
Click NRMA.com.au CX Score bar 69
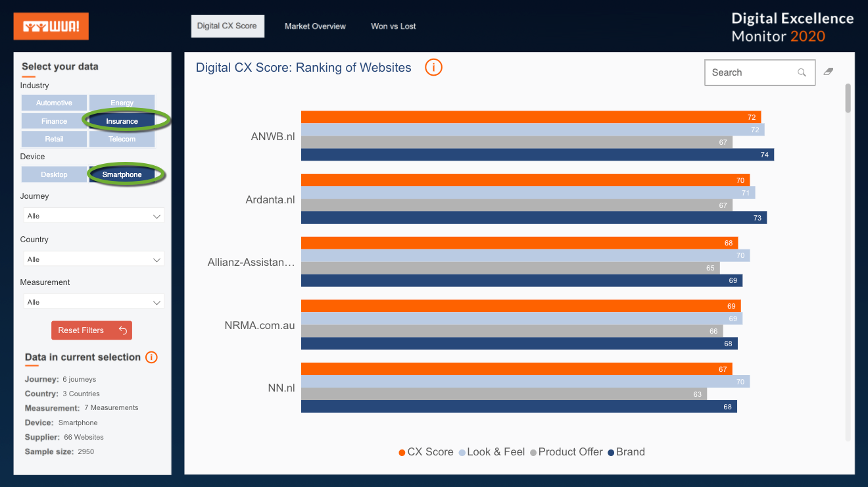(521, 306)
